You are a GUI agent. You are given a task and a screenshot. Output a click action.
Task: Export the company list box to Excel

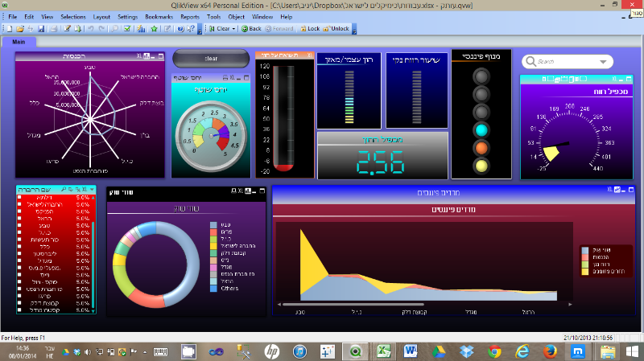[x=85, y=190]
